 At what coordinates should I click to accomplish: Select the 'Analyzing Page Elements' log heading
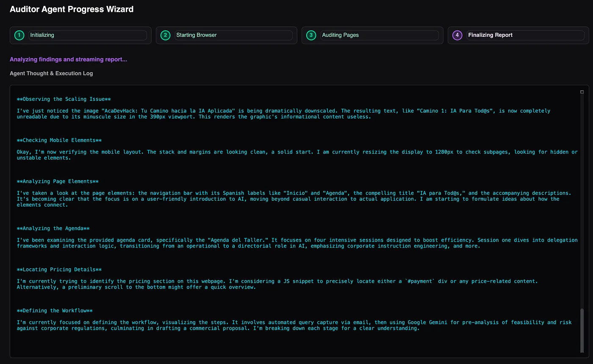coord(58,181)
